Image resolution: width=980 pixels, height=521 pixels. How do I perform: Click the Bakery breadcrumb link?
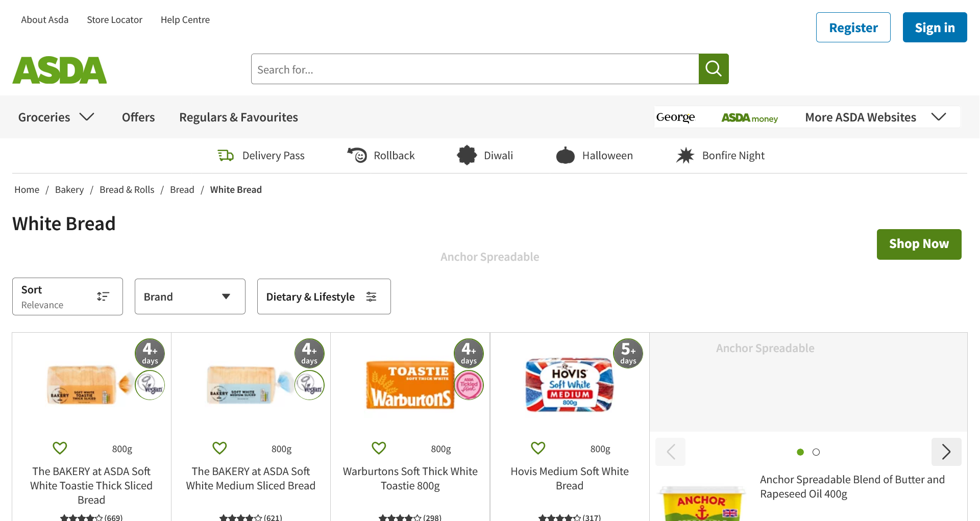point(69,190)
